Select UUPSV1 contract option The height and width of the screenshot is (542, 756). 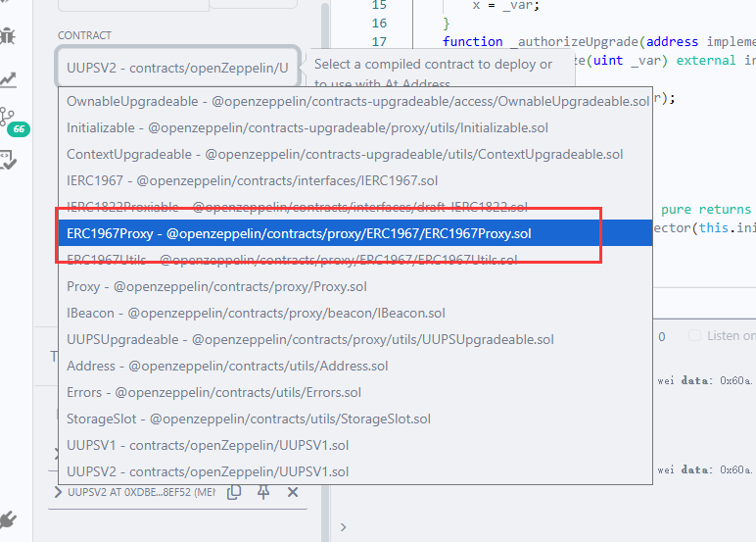[355, 445]
